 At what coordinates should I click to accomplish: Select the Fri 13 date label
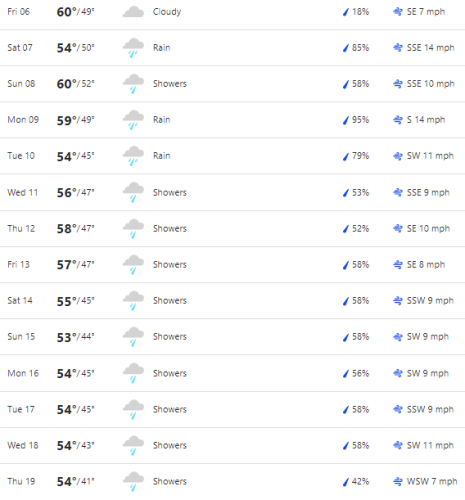pos(19,265)
